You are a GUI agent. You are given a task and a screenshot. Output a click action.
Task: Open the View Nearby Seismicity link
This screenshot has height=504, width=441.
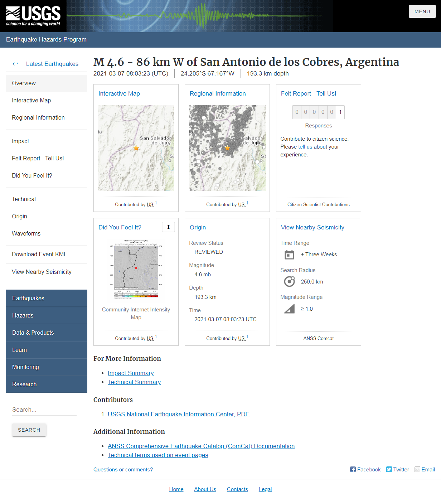312,227
